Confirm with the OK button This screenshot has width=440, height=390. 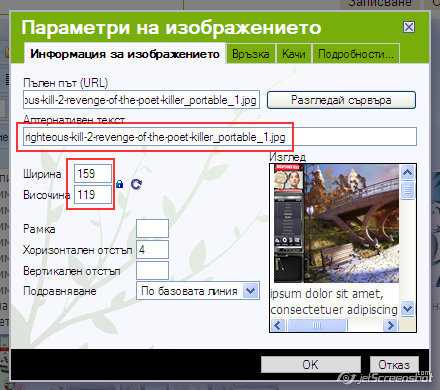point(311,364)
